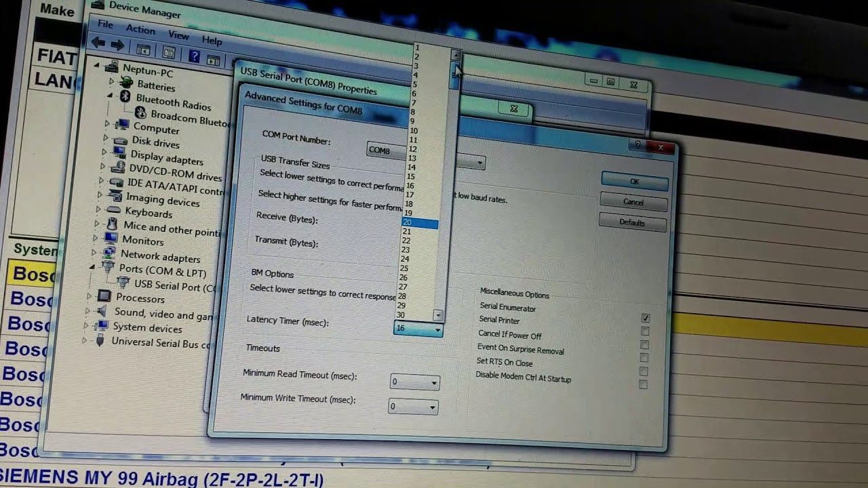The height and width of the screenshot is (488, 868).
Task: Select the USB Serial Port device icon
Action: tap(123, 281)
